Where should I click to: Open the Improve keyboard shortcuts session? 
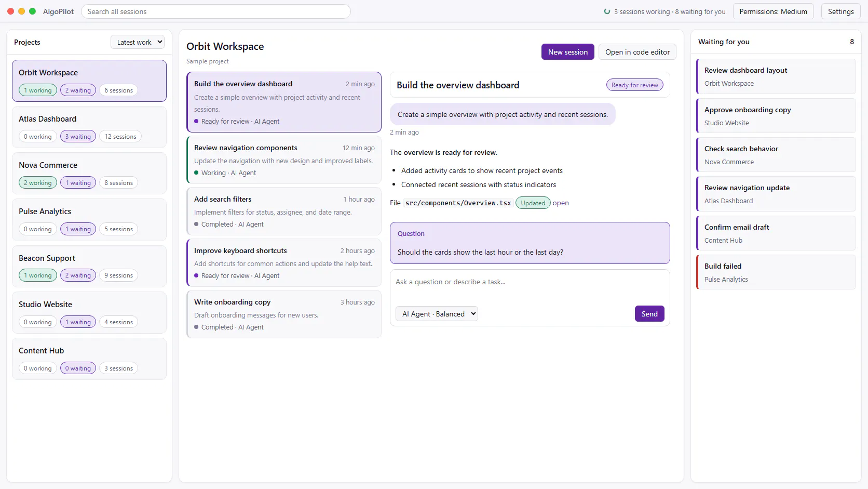pos(284,263)
